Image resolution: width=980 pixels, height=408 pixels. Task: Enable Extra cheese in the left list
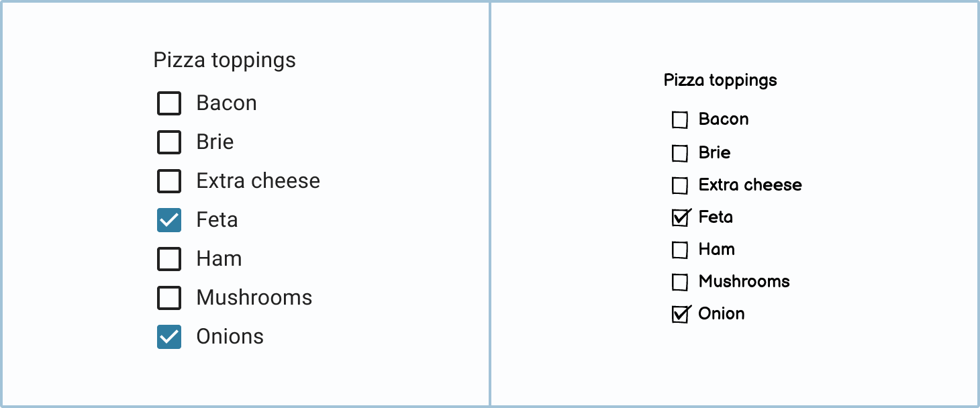point(168,181)
